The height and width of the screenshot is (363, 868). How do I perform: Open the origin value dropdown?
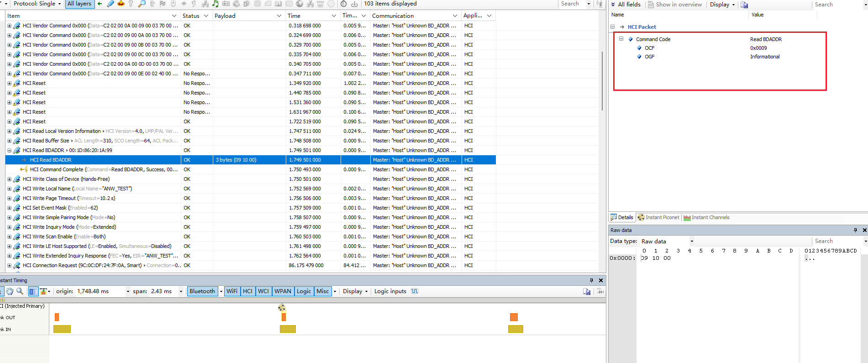pos(128,291)
